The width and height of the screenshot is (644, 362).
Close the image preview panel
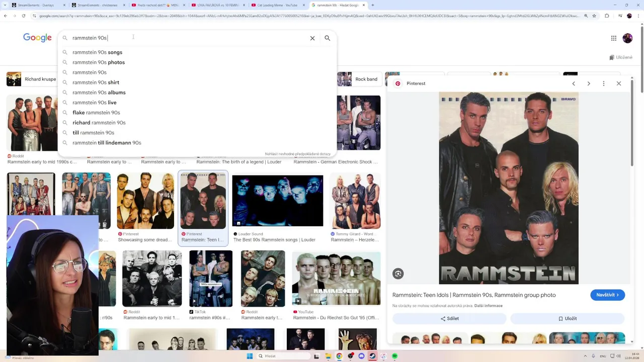[x=619, y=83]
